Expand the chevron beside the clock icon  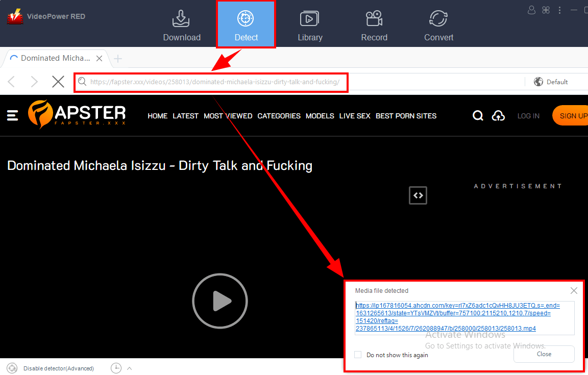click(129, 369)
